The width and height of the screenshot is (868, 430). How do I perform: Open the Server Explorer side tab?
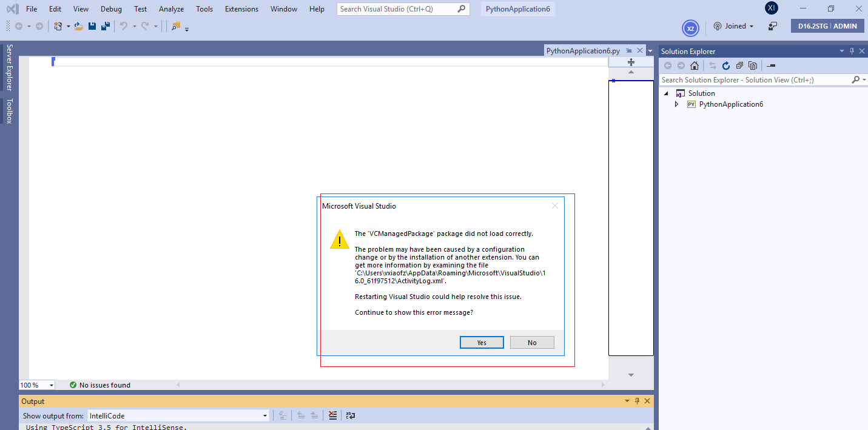[9, 67]
